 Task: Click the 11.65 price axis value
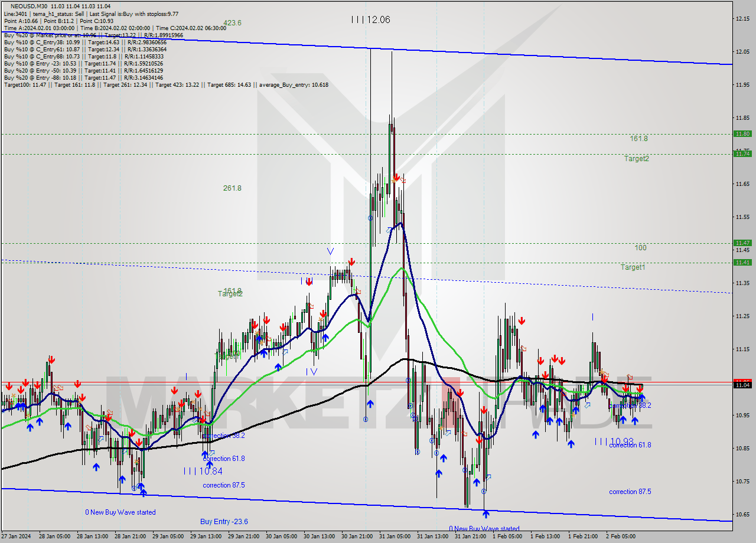(742, 184)
